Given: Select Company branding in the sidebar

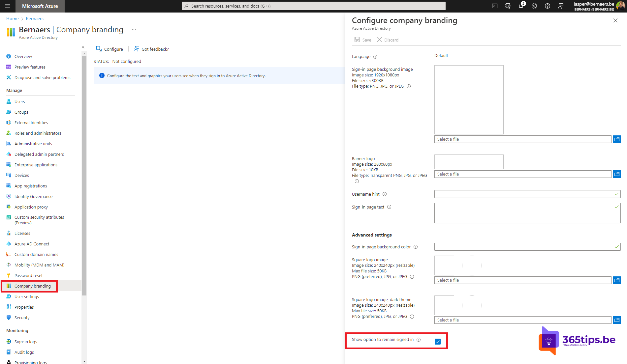Looking at the screenshot, I should 33,286.
